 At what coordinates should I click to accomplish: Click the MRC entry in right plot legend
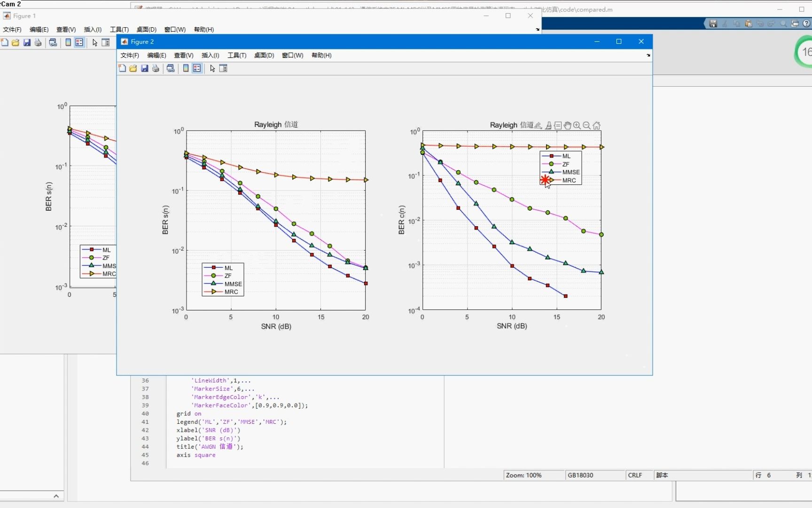click(x=561, y=180)
